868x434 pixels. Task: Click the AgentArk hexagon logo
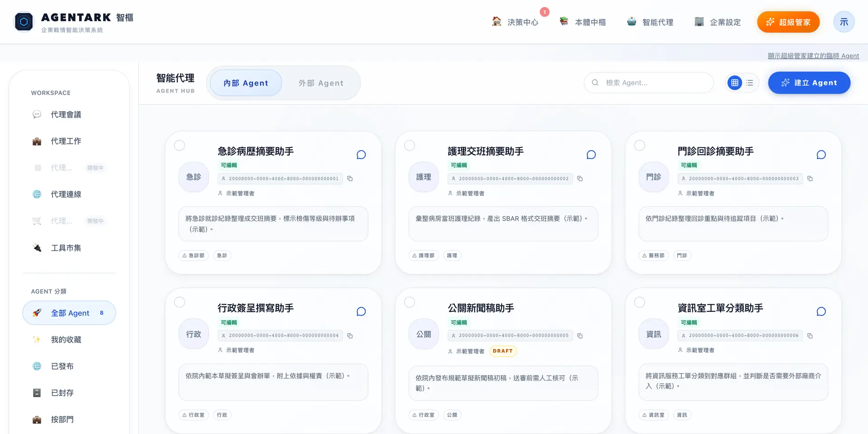(x=24, y=22)
